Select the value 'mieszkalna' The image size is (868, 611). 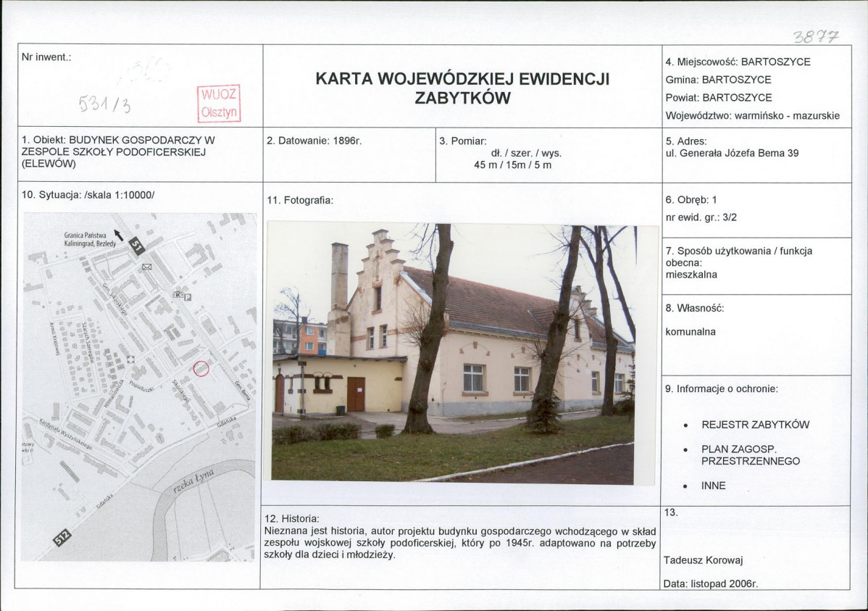coord(691,275)
